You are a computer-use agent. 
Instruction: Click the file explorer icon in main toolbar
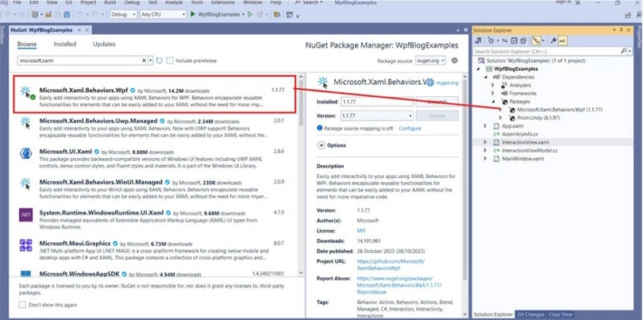[x=277, y=14]
